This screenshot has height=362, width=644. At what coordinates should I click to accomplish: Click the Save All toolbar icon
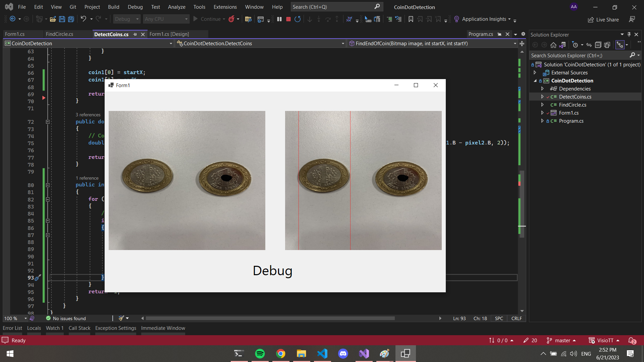point(71,19)
